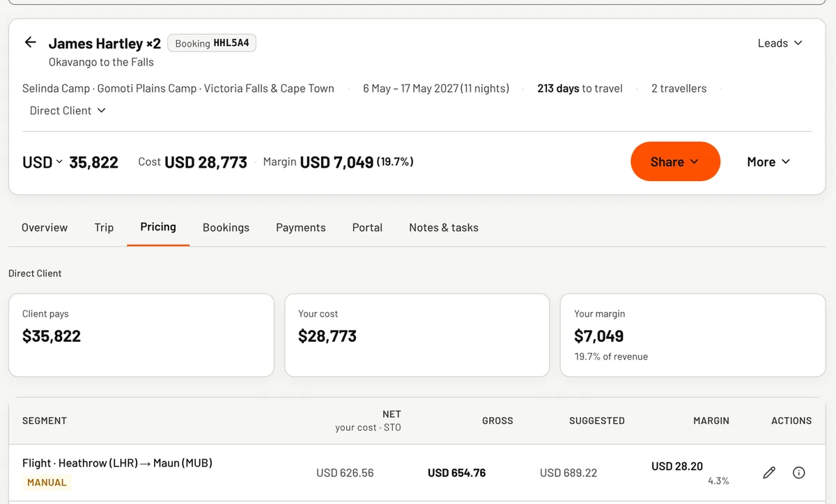Click the 19.7% of revenue text
Screen dimensions: 836x504
pyautogui.click(x=611, y=356)
